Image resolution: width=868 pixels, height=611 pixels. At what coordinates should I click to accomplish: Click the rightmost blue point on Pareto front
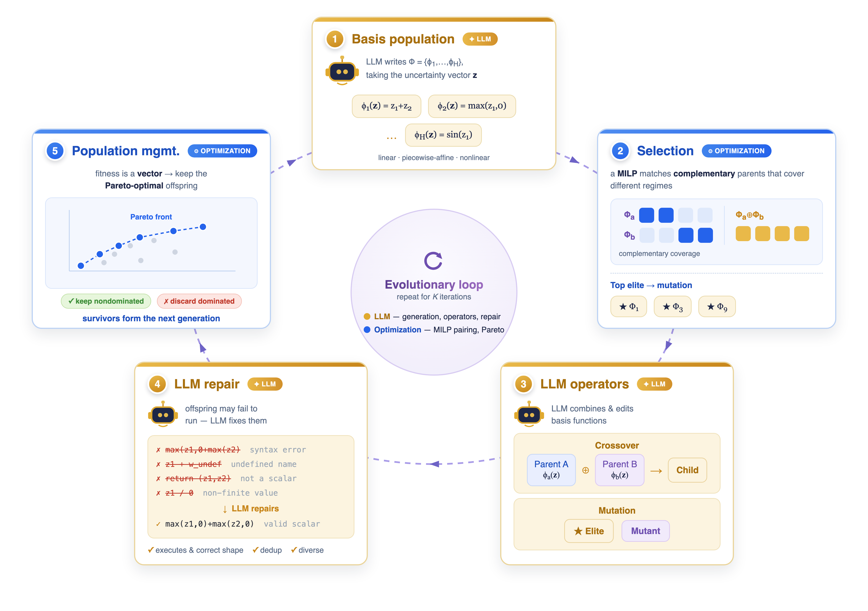[203, 227]
